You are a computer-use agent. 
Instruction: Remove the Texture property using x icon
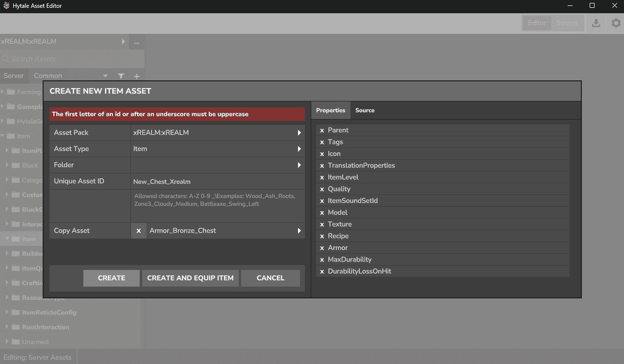322,224
